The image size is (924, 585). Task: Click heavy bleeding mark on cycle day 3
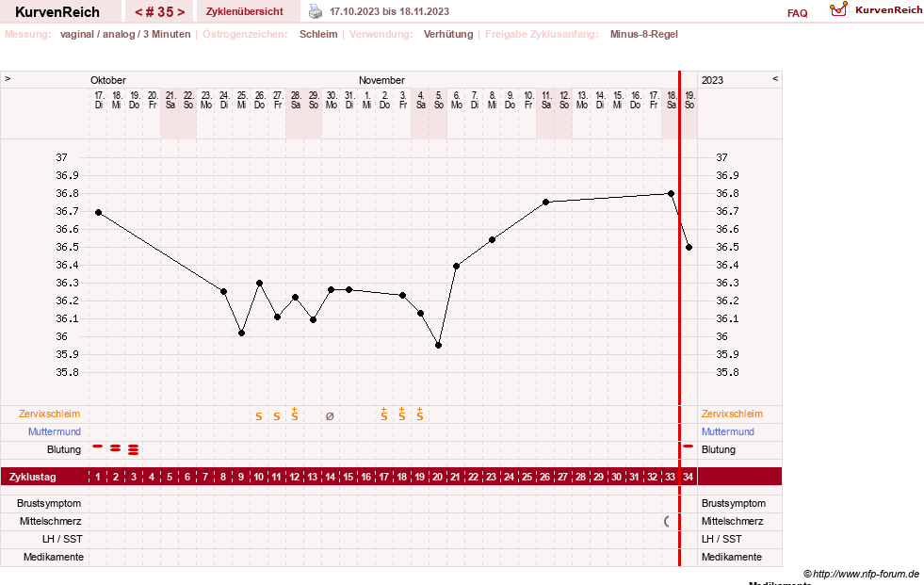pyautogui.click(x=133, y=450)
